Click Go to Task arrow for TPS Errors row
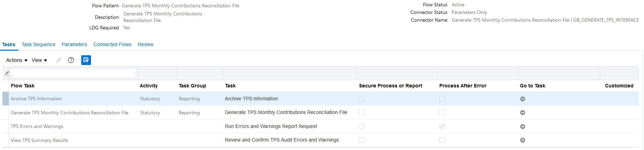Image resolution: width=644 pixels, height=150 pixels. click(x=522, y=127)
